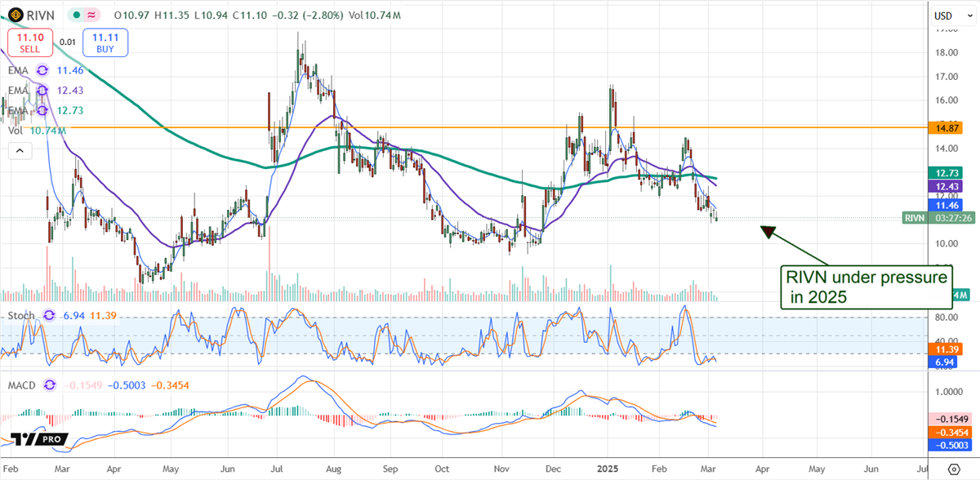Screen dimensions: 980x480
Task: Click the orange 14.87 price level label
Action: click(x=946, y=127)
